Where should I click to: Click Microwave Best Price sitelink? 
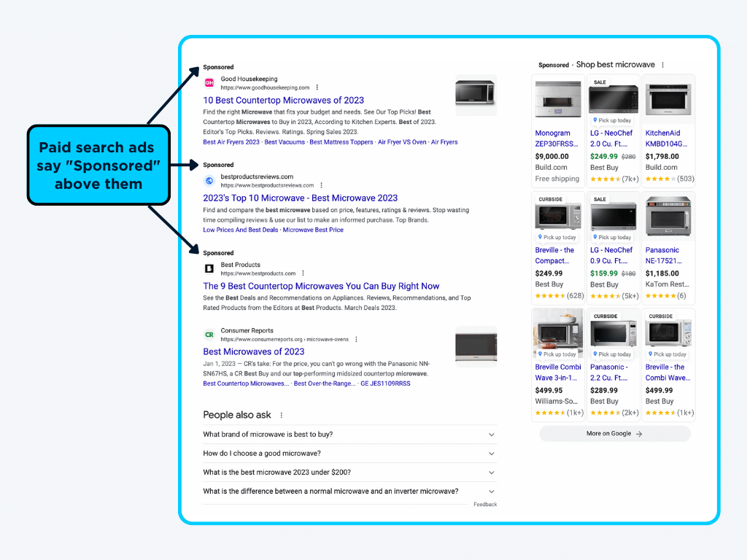click(313, 230)
